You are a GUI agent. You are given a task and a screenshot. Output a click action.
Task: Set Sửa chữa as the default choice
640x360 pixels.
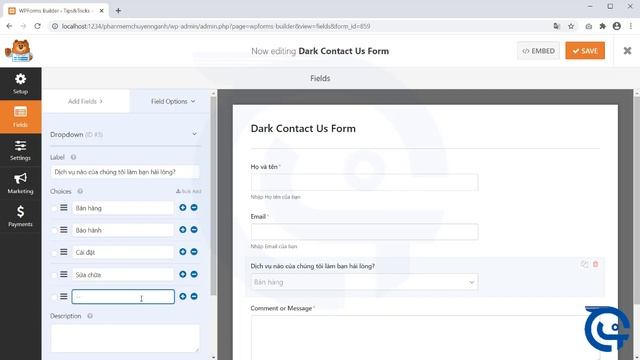pyautogui.click(x=54, y=275)
